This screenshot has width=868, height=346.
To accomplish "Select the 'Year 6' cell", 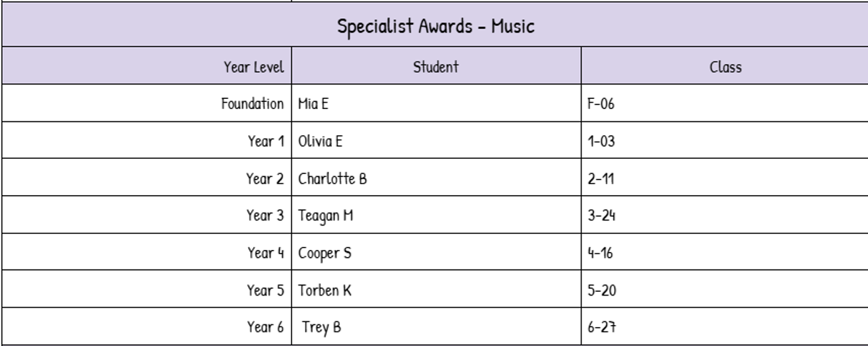I will [265, 327].
